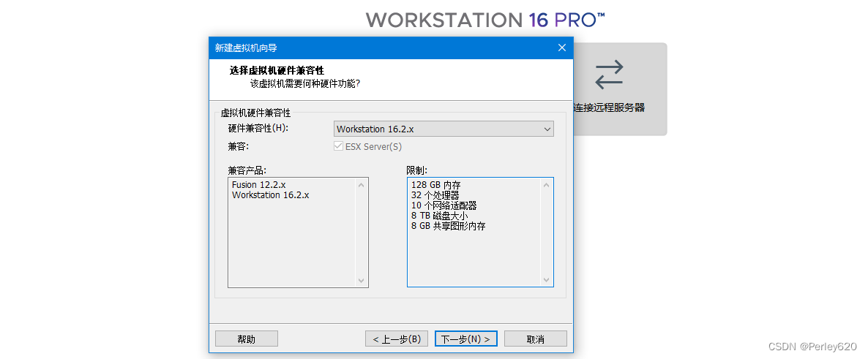Click the compatible products list scroll down arrow
The height and width of the screenshot is (359, 868).
[362, 281]
